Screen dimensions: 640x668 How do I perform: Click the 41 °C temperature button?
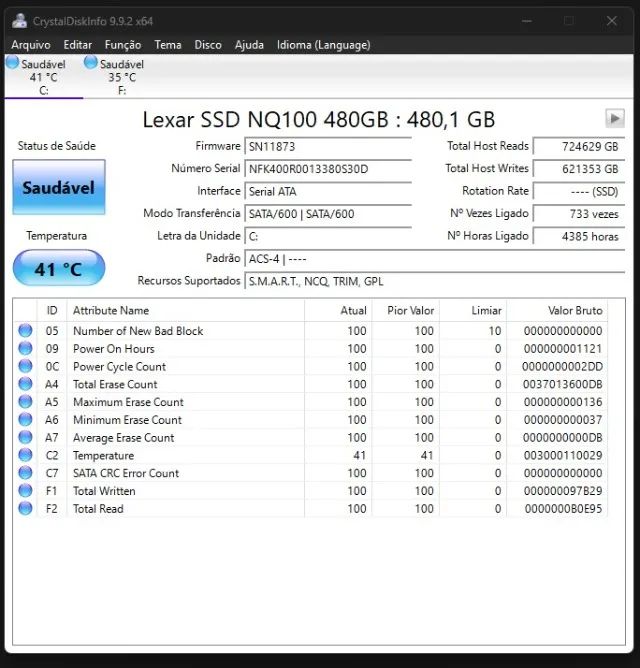pos(59,268)
